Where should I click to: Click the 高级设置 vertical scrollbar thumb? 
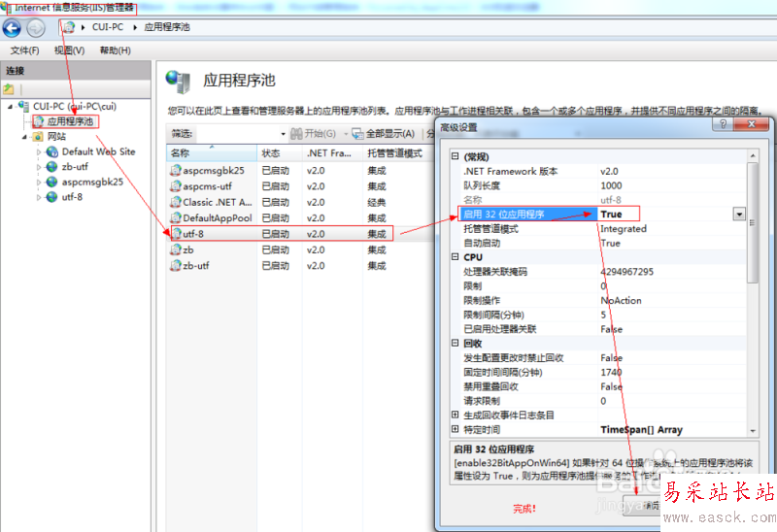(x=753, y=223)
